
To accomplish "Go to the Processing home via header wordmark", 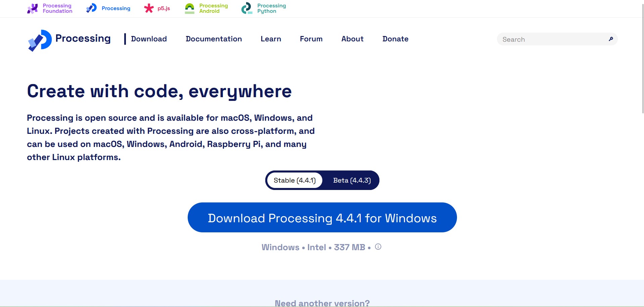I will 83,39.
